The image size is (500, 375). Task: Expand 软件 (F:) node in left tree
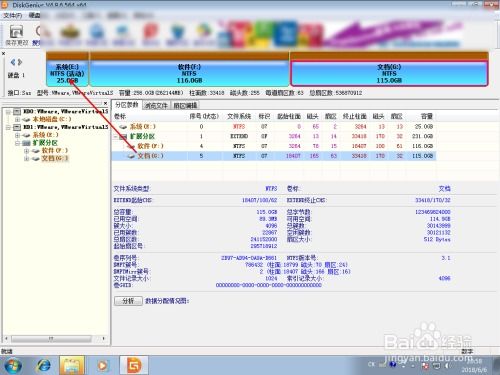click(x=27, y=151)
